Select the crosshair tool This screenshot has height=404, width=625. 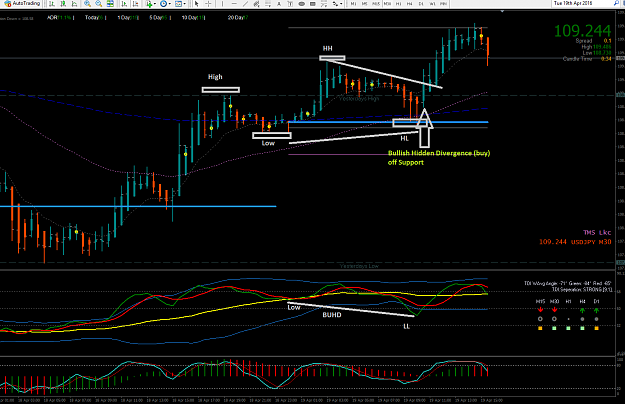[208, 4]
